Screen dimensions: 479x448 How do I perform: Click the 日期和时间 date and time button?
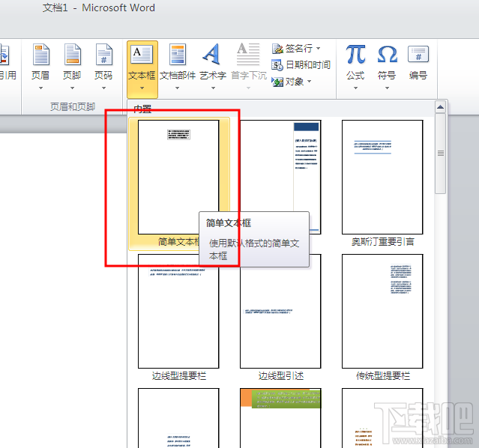point(301,64)
